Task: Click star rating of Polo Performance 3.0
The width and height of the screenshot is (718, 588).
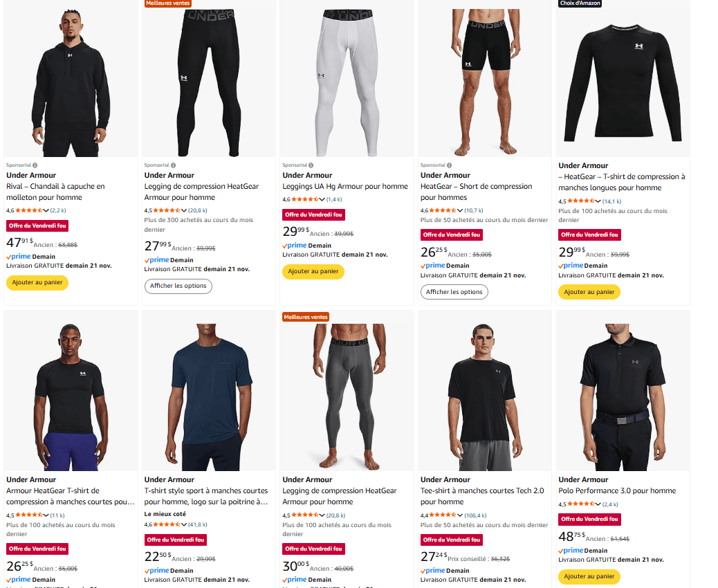Action: tap(581, 504)
